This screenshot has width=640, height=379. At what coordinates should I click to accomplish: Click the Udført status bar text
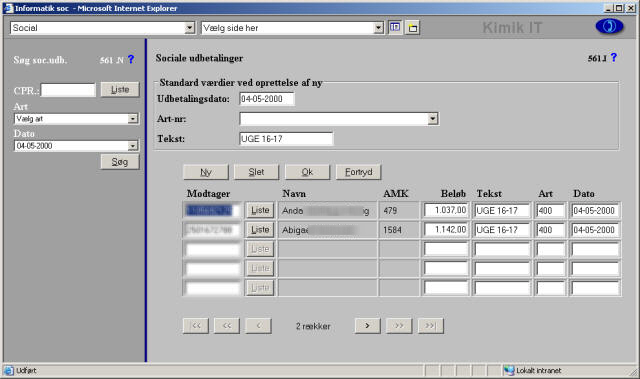click(x=26, y=370)
